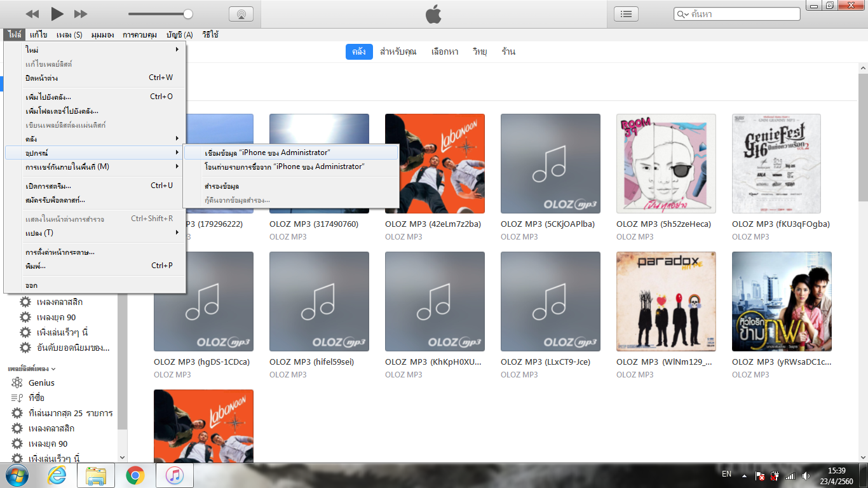Click the Up Next list button
Image resolution: width=868 pixels, height=488 pixels.
click(x=626, y=14)
